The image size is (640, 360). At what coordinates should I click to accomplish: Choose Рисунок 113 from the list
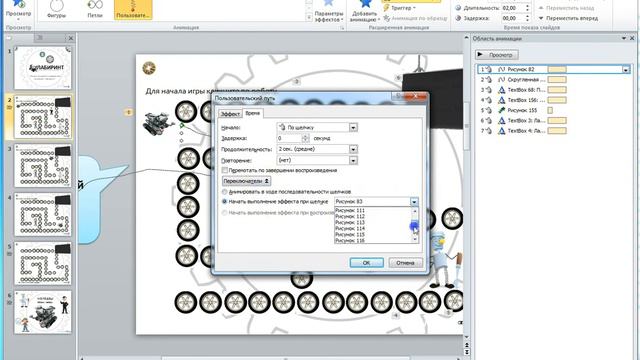pyautogui.click(x=350, y=223)
